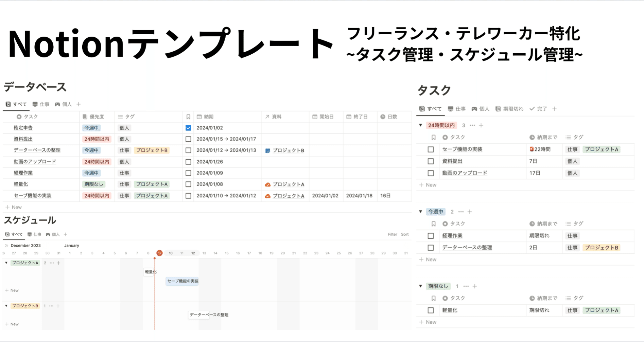This screenshot has height=342, width=644.
Task: Check the 納期 checkbox for 資料提出 row
Action: 188,139
